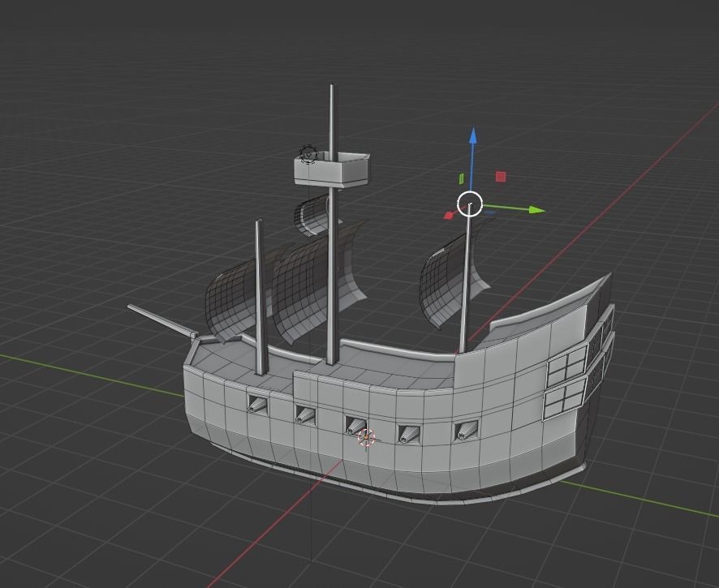Select the sail on the stern-side mast

pyautogui.click(x=442, y=282)
